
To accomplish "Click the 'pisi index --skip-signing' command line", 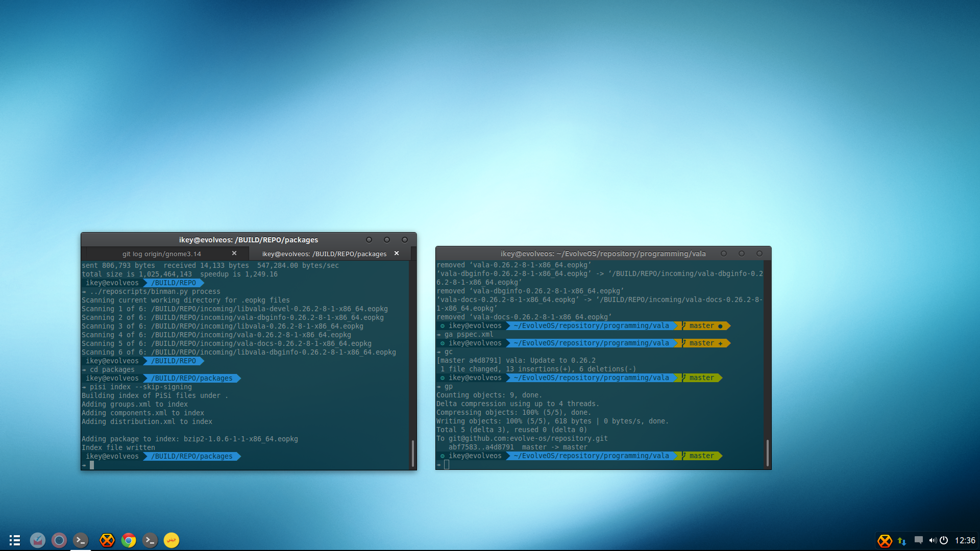I will tap(141, 387).
